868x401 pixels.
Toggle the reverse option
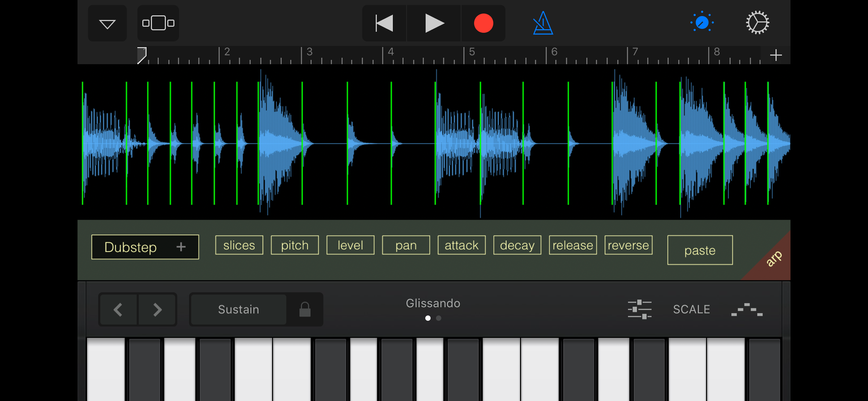coord(628,245)
